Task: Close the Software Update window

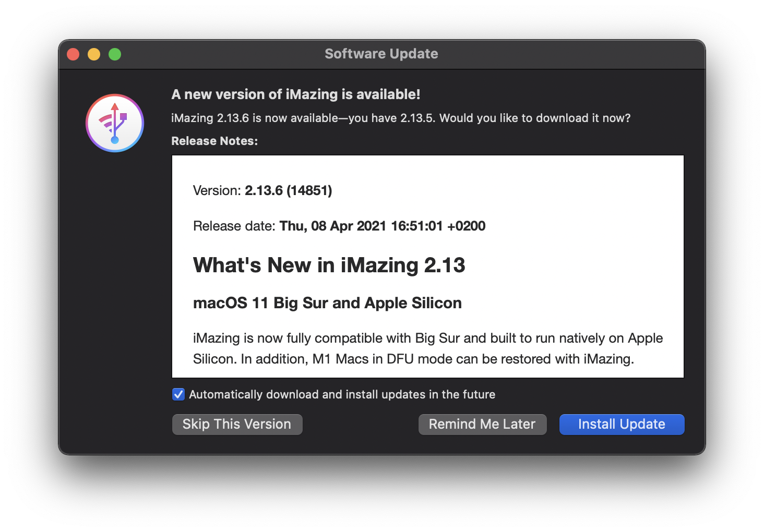Action: point(73,54)
